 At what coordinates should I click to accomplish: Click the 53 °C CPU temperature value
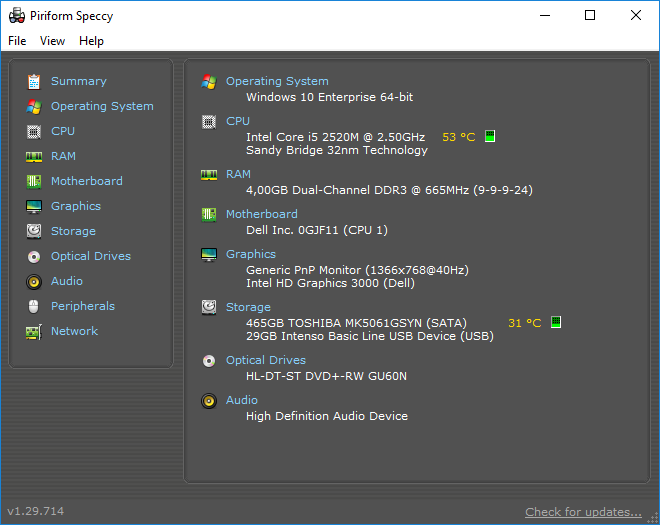tap(459, 137)
